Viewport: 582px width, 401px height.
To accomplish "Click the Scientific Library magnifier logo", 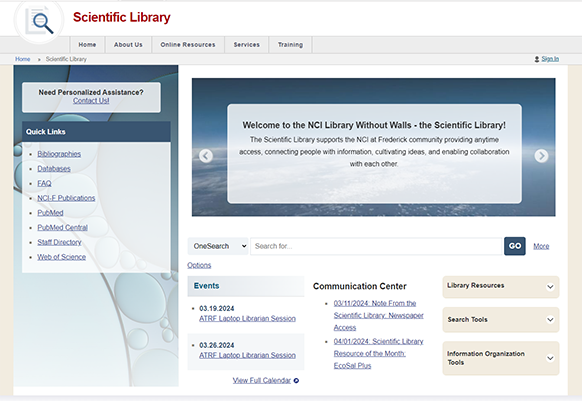I will tap(39, 20).
